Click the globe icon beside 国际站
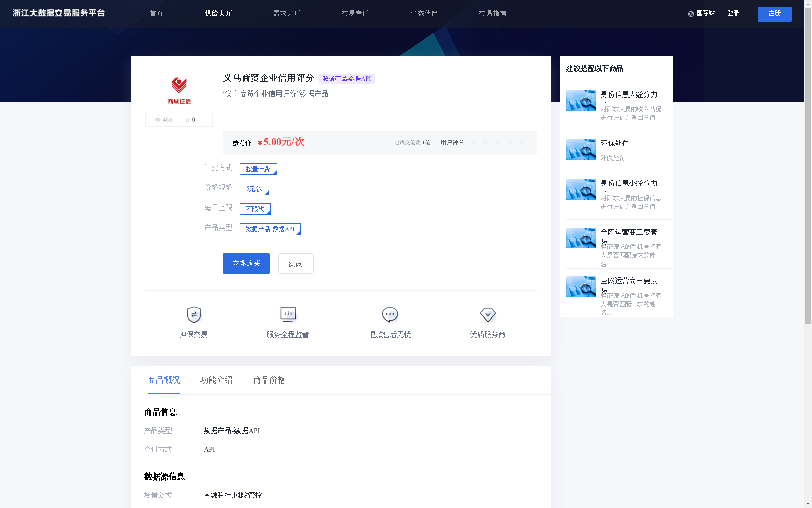The width and height of the screenshot is (812, 508). pyautogui.click(x=691, y=14)
